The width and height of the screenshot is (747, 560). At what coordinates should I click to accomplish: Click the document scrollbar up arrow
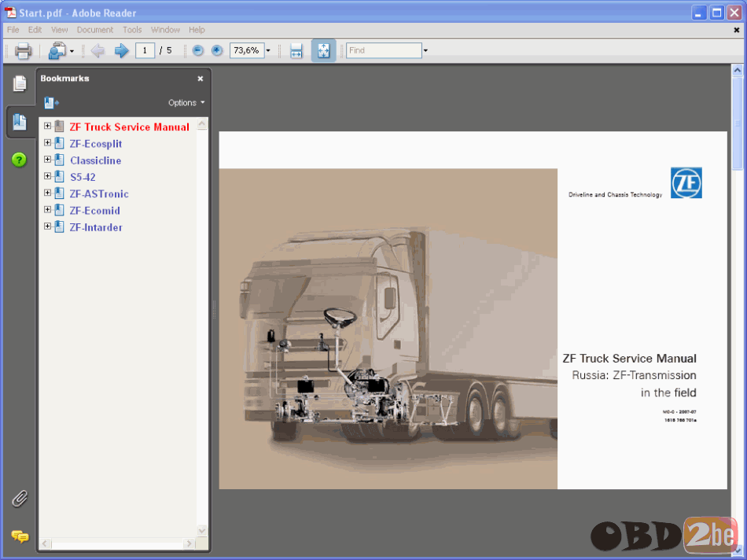tap(738, 71)
